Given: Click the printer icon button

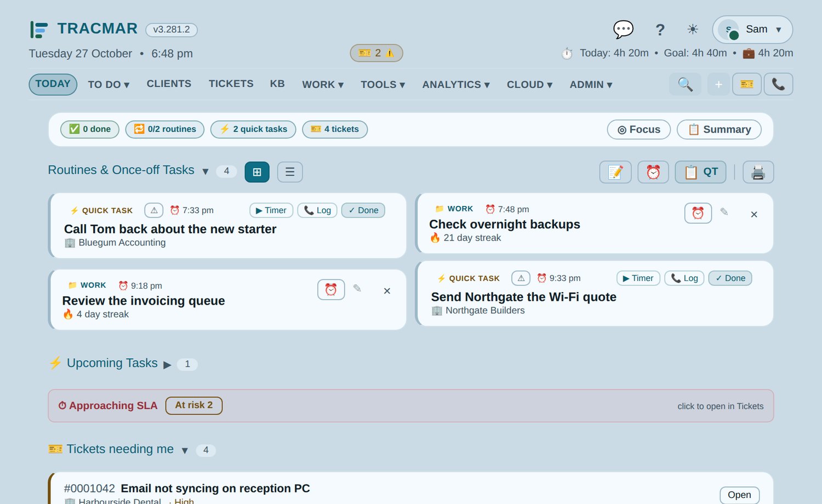Looking at the screenshot, I should tap(758, 172).
